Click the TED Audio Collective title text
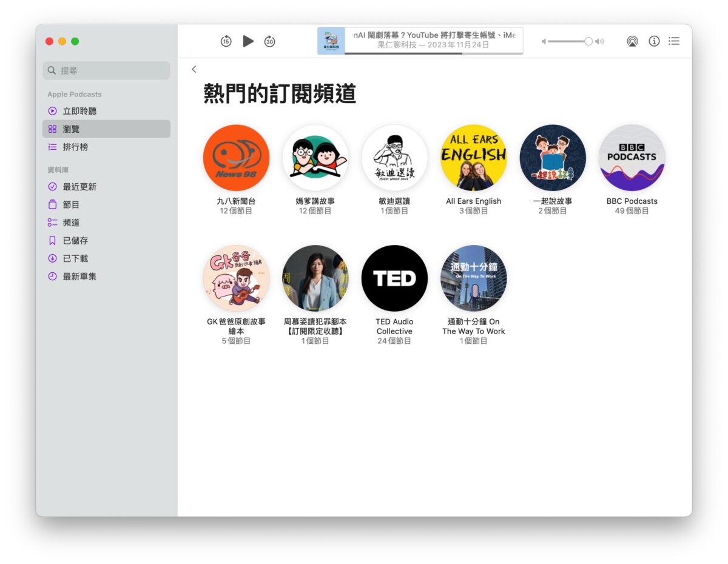The width and height of the screenshot is (728, 564). [x=394, y=326]
